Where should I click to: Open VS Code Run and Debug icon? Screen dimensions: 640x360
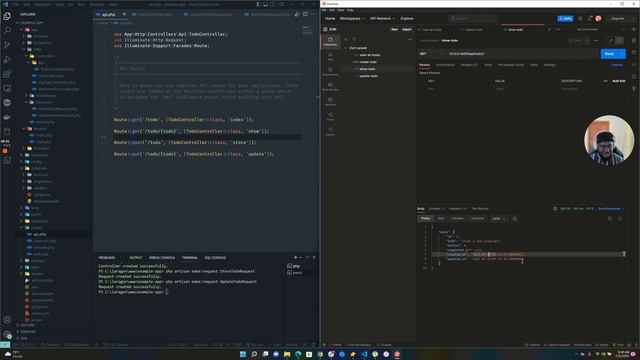click(7, 60)
